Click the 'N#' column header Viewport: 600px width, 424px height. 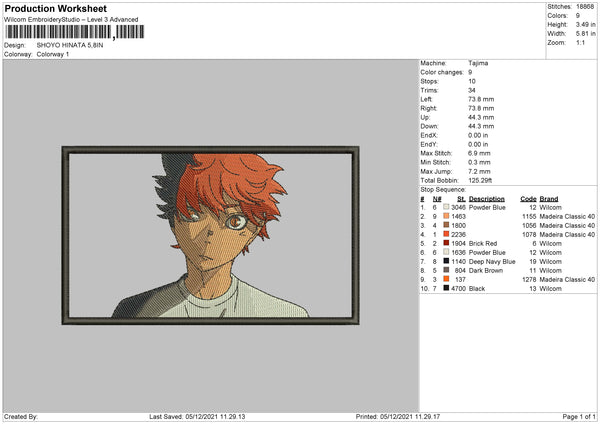pos(437,199)
